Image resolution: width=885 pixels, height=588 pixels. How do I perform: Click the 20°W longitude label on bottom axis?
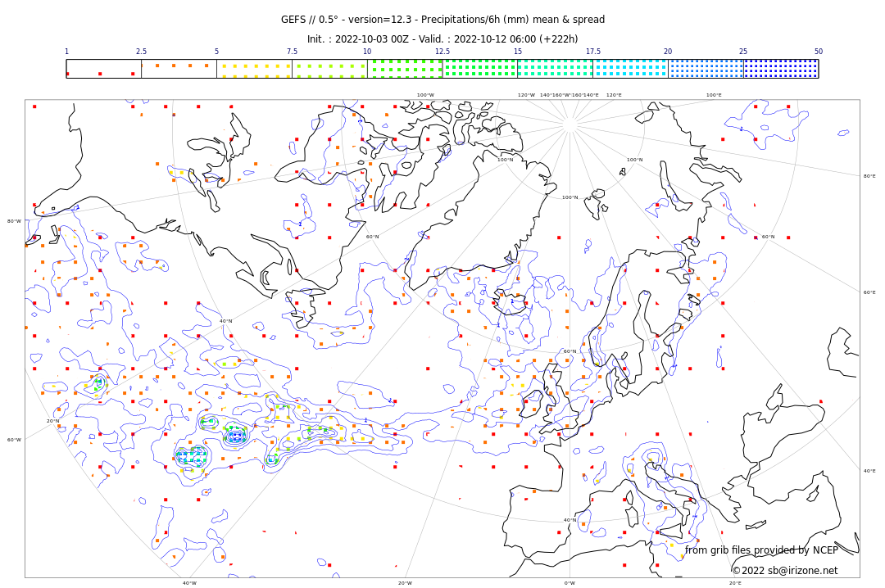[x=405, y=583]
